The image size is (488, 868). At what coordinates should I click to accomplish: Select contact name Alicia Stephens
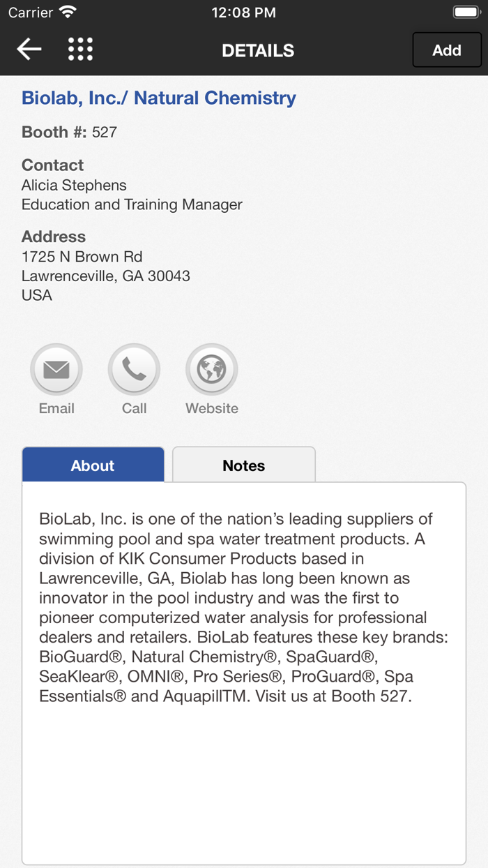pos(74,185)
